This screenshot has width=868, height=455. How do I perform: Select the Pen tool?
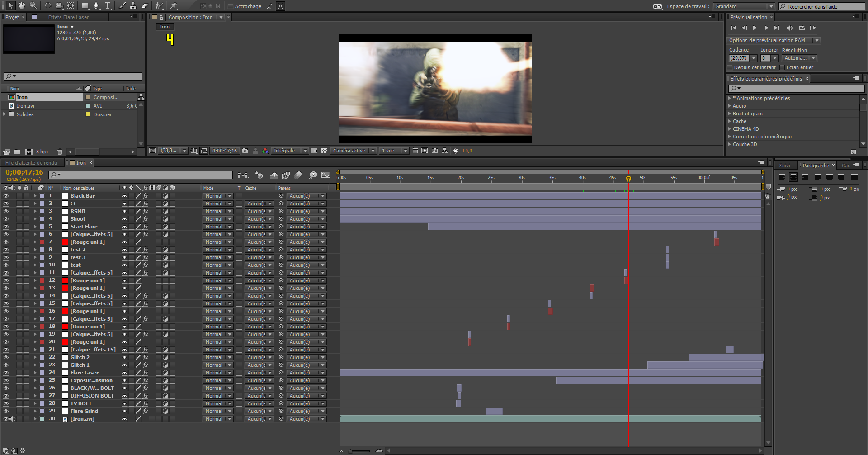tap(96, 6)
